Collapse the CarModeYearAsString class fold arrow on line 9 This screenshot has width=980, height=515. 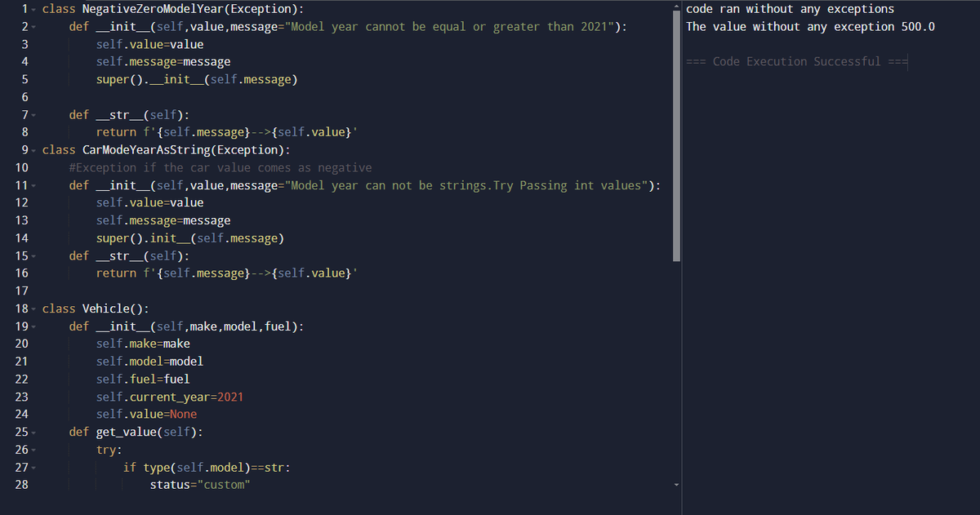[x=32, y=150]
